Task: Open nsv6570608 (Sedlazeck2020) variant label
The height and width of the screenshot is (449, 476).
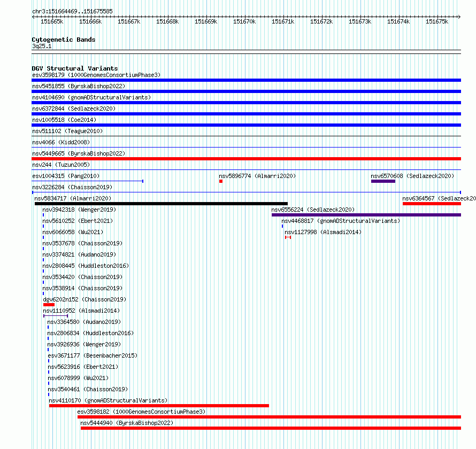Action: coord(412,176)
